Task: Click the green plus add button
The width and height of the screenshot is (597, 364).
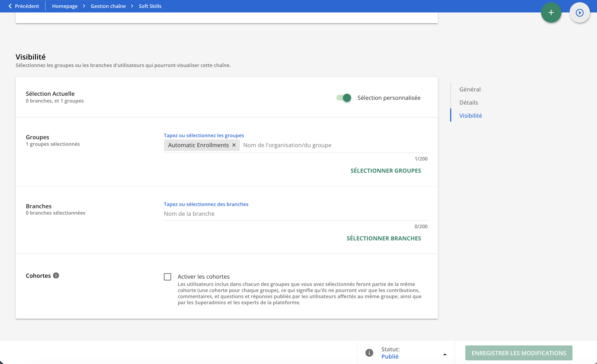Action: click(x=551, y=13)
